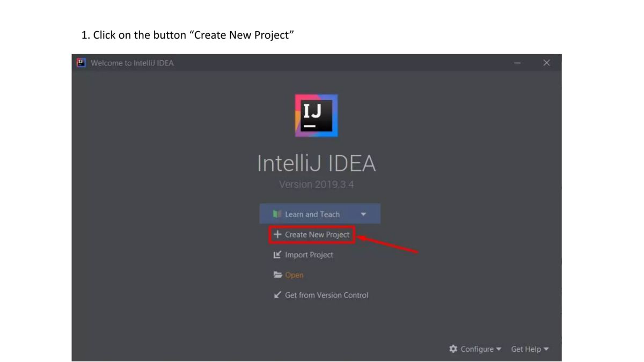Click the Learn and Teach book icon
The width and height of the screenshot is (644, 362).
[x=277, y=213]
